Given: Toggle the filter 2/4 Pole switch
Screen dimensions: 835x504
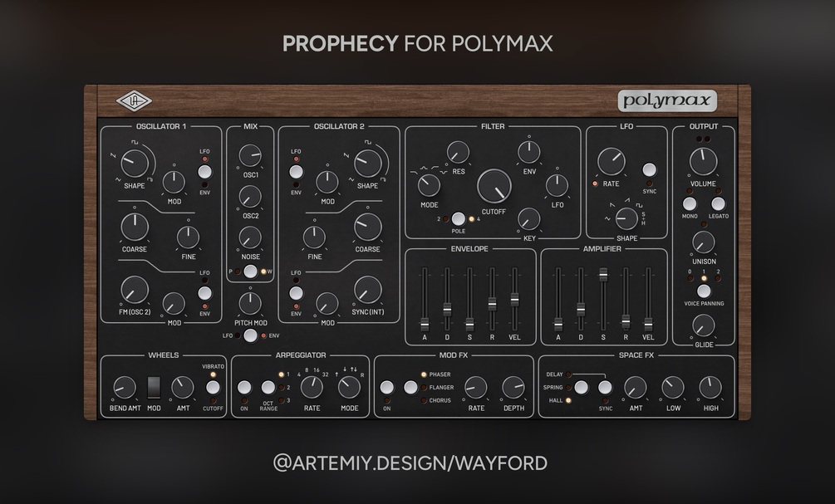Looking at the screenshot, I should tap(458, 218).
